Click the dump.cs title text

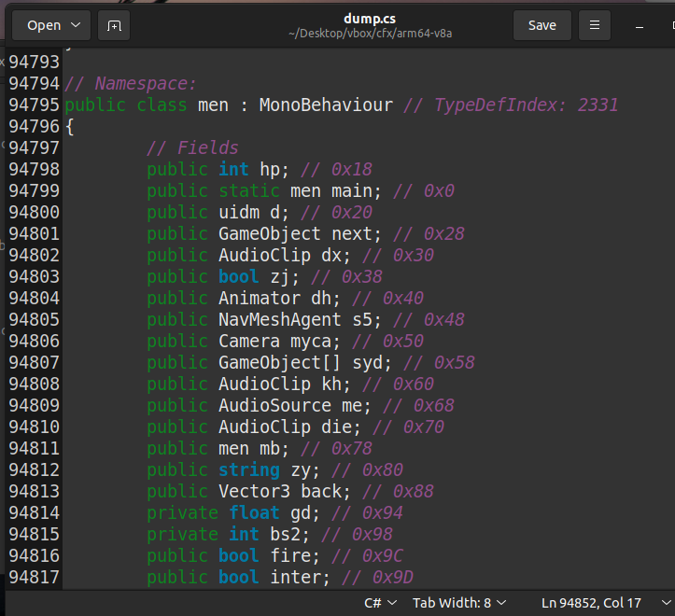(370, 19)
